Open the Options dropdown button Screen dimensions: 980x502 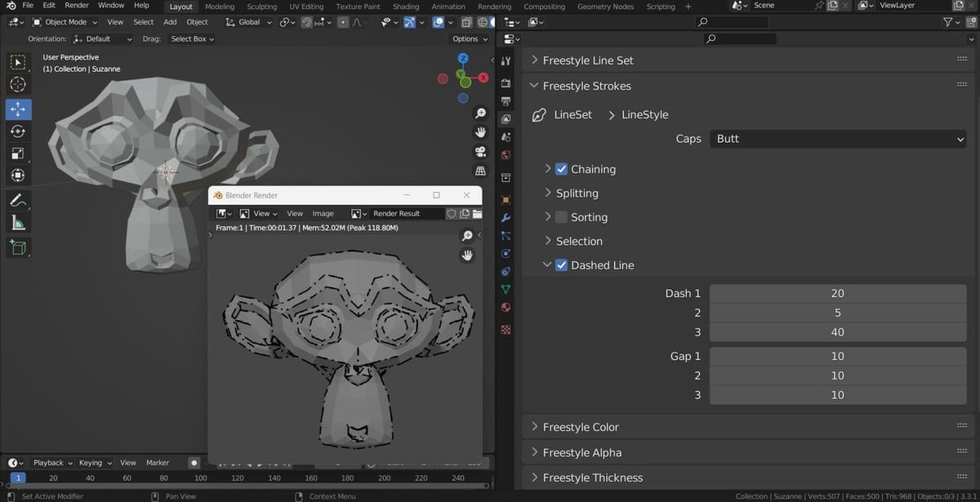[470, 38]
